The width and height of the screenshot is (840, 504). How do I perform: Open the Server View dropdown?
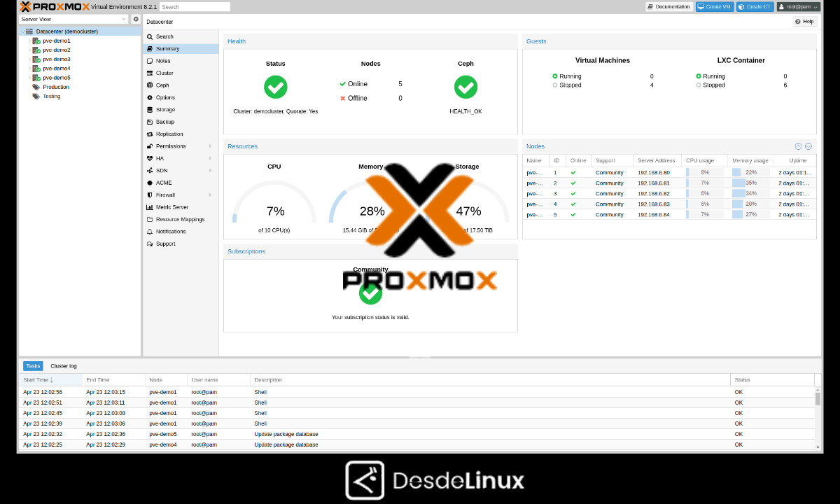[73, 19]
